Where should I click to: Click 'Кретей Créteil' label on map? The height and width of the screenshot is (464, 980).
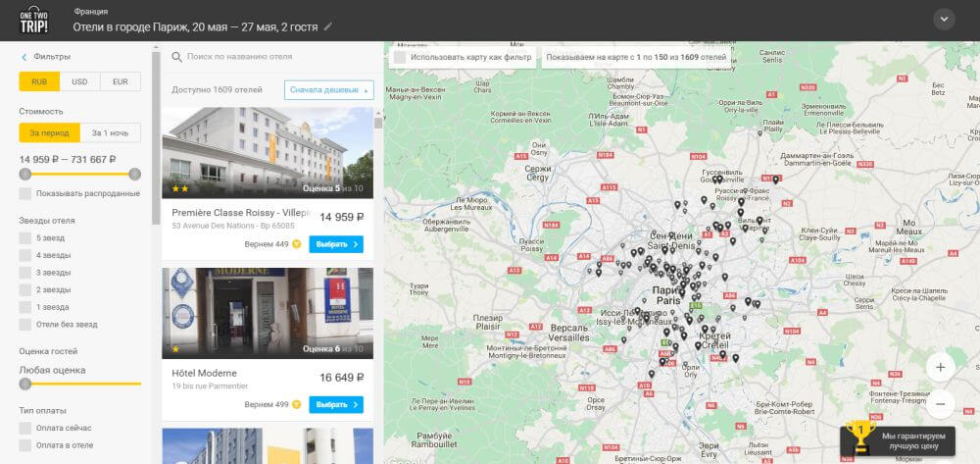[715, 340]
